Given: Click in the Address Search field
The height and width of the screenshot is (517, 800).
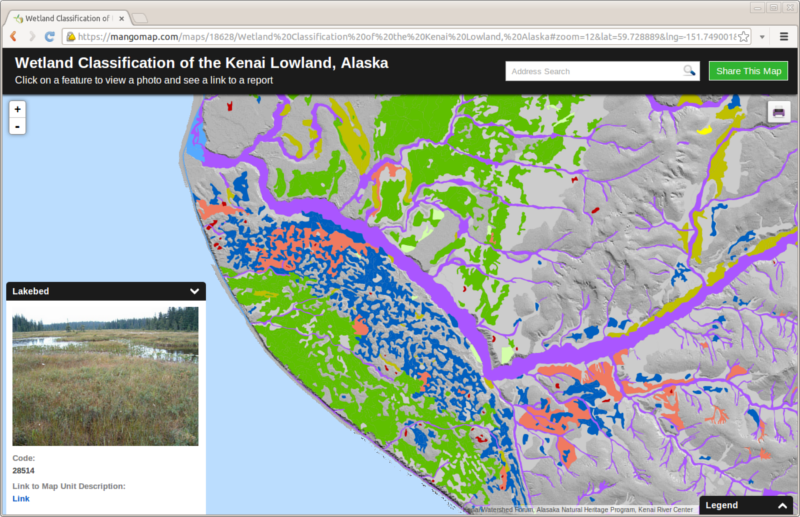Looking at the screenshot, I should coord(594,71).
